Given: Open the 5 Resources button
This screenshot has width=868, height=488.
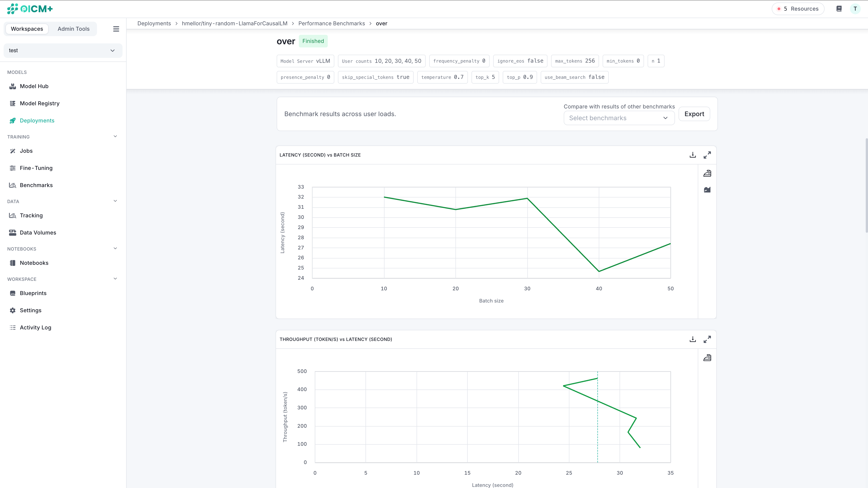Looking at the screenshot, I should 798,9.
